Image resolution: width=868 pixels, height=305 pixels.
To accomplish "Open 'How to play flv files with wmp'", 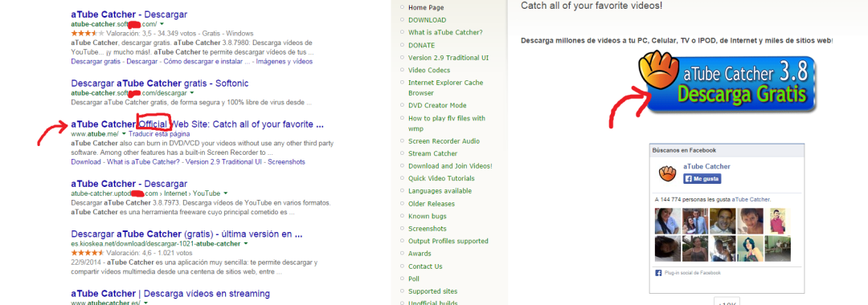I will point(447,124).
